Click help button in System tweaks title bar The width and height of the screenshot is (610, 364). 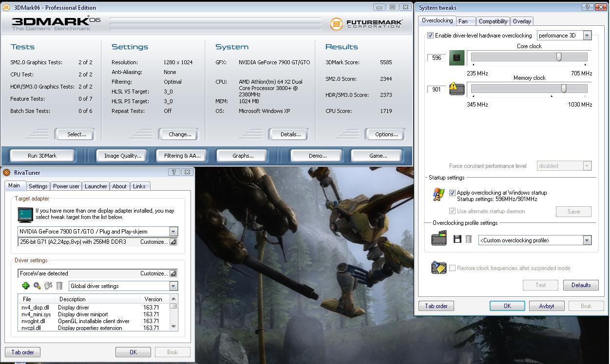588,7
